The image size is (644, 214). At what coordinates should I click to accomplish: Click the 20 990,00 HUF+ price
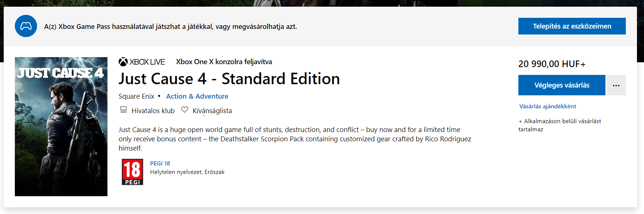[x=552, y=64]
